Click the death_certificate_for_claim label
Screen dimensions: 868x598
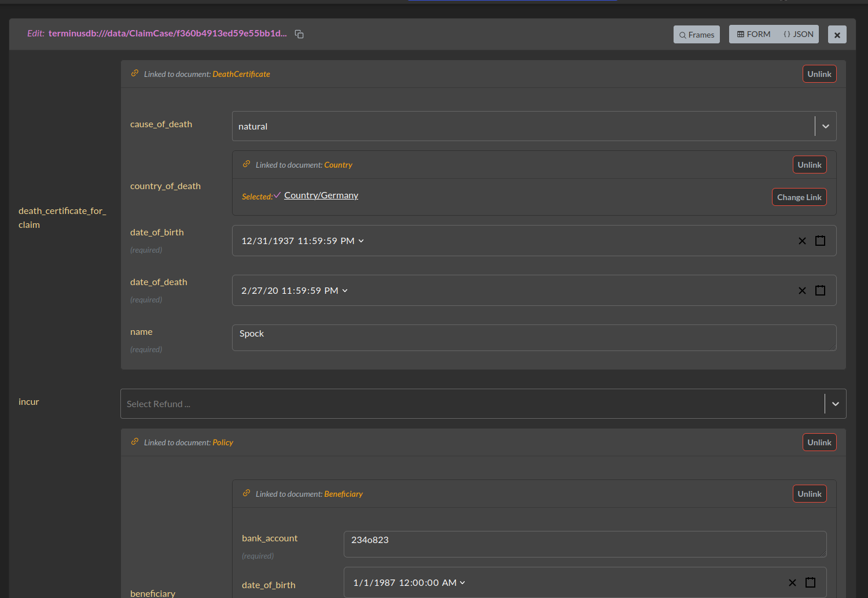click(62, 218)
